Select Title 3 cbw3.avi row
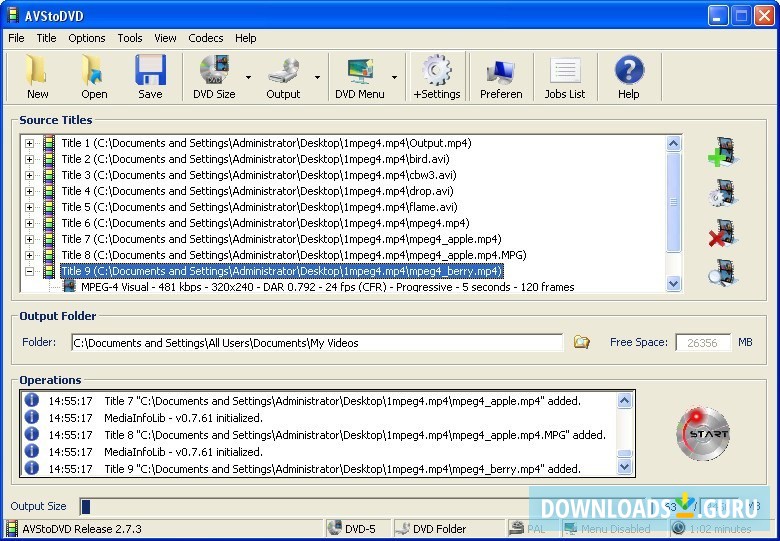 point(259,175)
